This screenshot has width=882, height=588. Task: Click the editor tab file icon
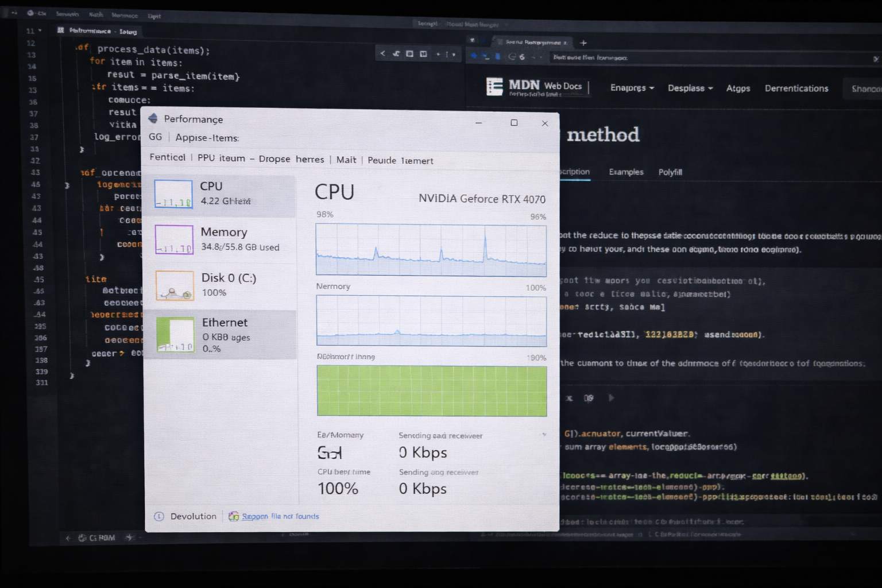click(x=61, y=30)
